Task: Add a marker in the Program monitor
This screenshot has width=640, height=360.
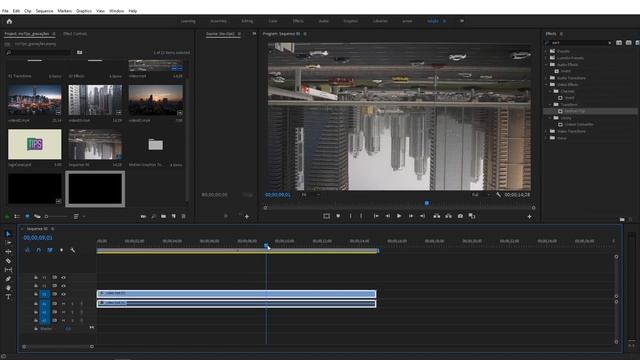Action: [338, 216]
